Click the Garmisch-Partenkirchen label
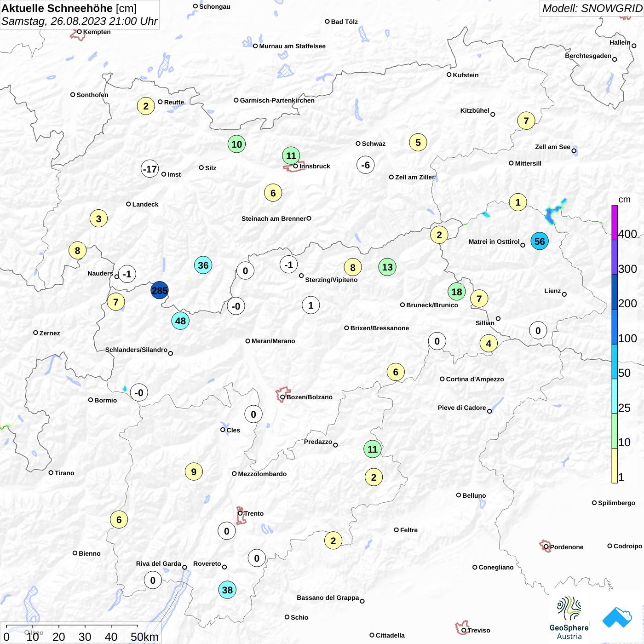The width and height of the screenshot is (644, 644). tap(277, 100)
